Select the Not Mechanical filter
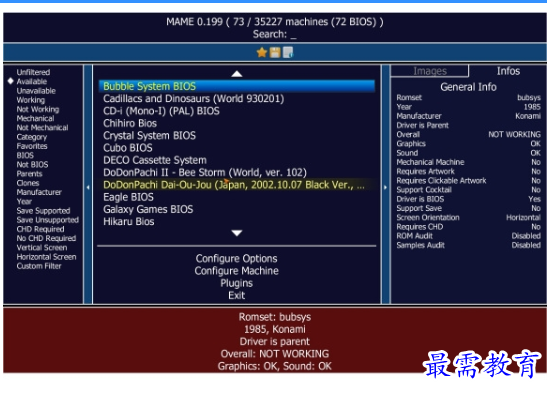 (x=42, y=128)
